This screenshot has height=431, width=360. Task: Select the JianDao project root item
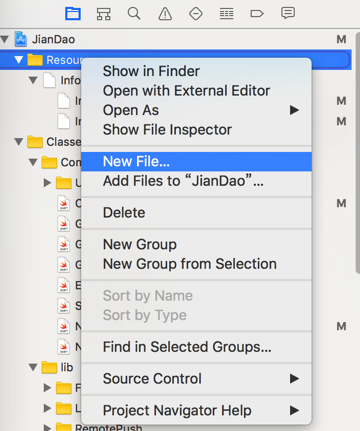[53, 39]
